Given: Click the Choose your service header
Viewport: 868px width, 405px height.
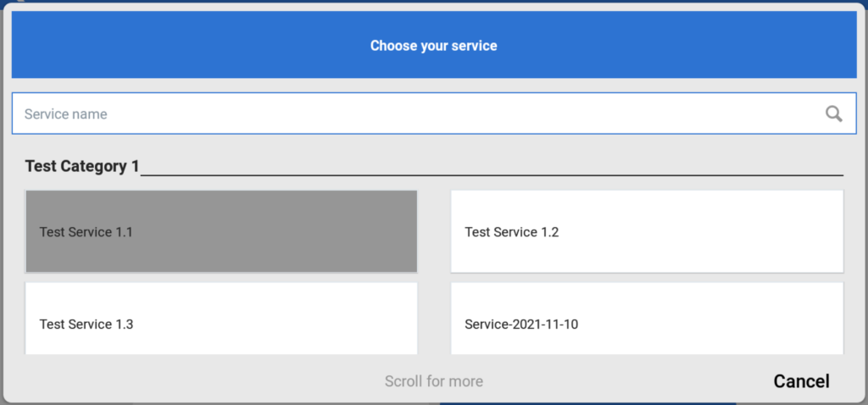Looking at the screenshot, I should click(434, 46).
